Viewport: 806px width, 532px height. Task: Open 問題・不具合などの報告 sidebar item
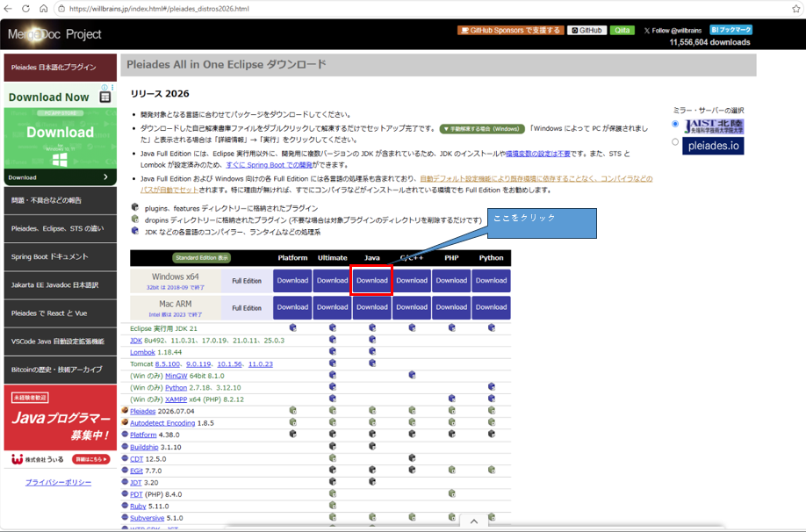point(60,200)
